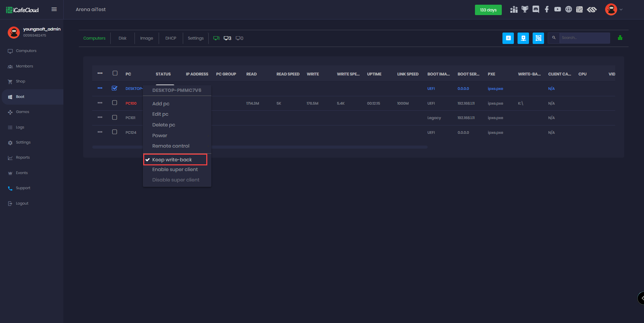
Task: Click the website globe icon
Action: pyautogui.click(x=569, y=9)
